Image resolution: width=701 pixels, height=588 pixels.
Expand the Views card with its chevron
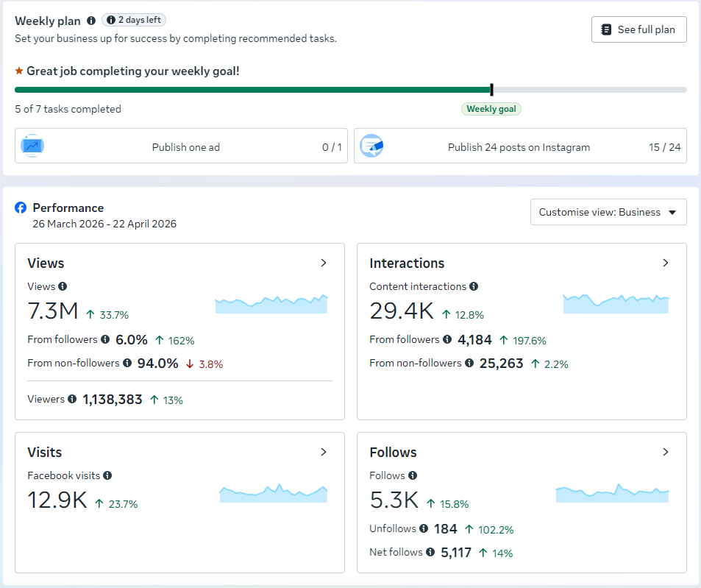[324, 263]
